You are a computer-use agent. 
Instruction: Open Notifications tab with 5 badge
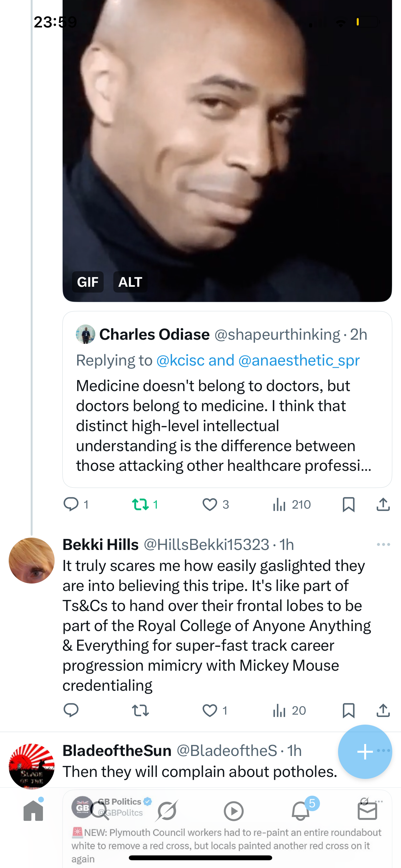[x=301, y=811]
